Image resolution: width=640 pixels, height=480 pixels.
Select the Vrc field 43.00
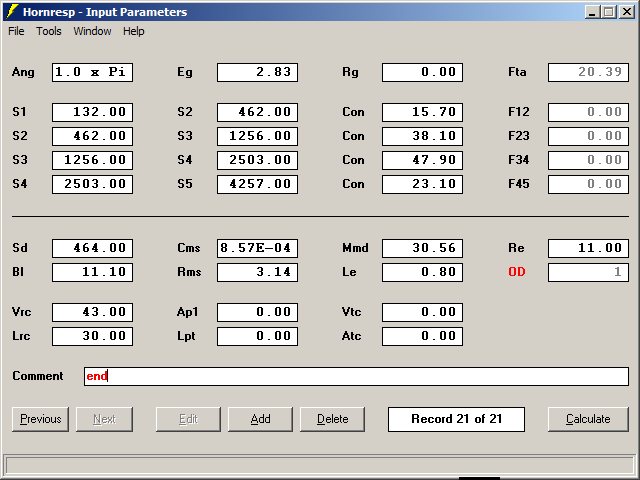tap(92, 312)
